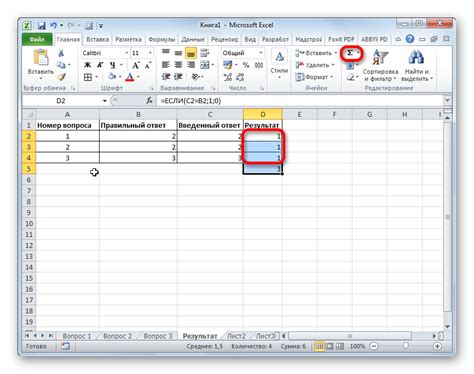
Task: Click the Increase Decimal icon
Action: (228, 77)
